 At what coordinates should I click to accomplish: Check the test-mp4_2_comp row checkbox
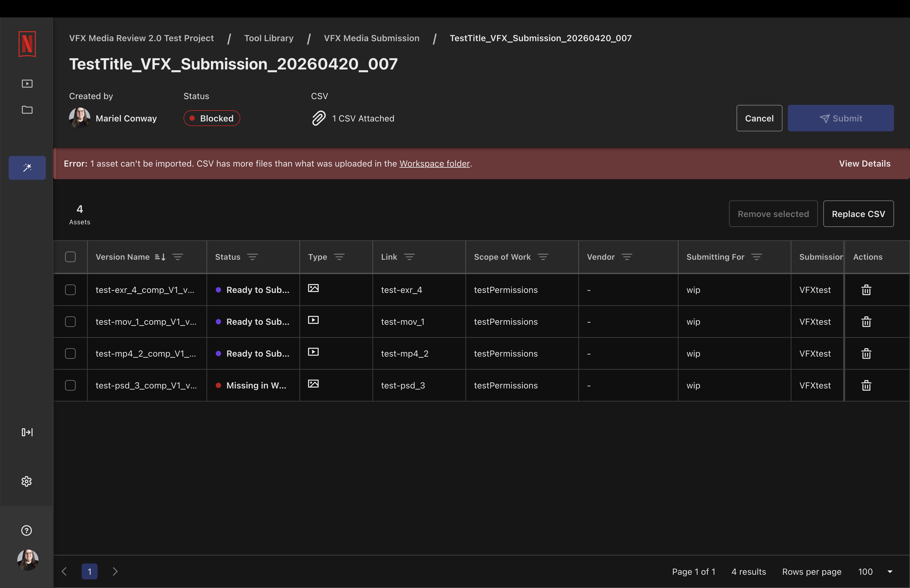click(x=70, y=354)
